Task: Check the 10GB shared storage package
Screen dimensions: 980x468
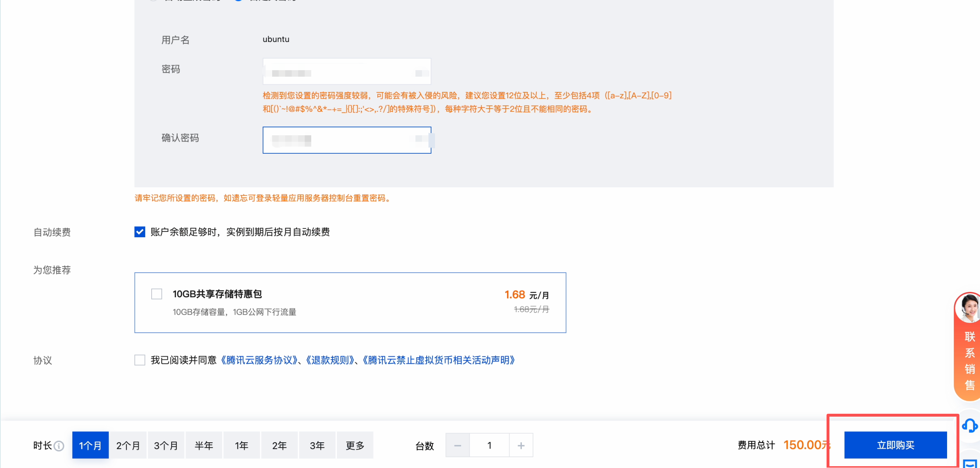Action: [x=157, y=294]
